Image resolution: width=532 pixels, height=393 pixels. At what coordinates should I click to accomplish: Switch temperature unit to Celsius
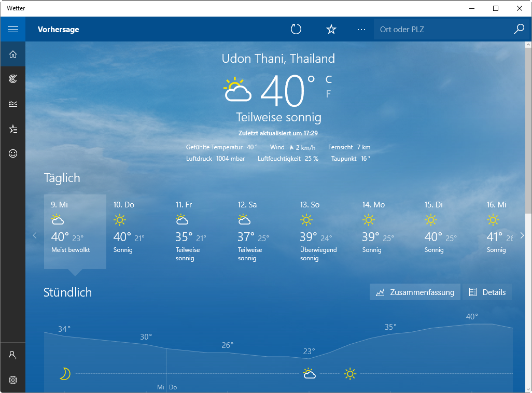coord(328,79)
